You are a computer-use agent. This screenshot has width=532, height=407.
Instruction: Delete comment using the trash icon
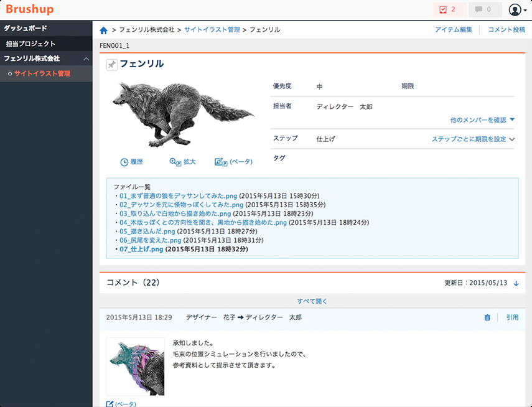pyautogui.click(x=487, y=318)
